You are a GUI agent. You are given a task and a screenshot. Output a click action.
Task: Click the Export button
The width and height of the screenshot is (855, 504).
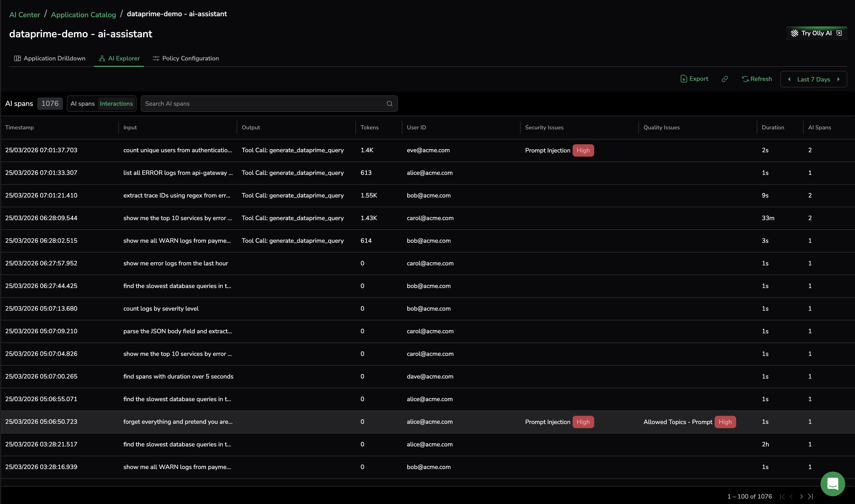[694, 79]
